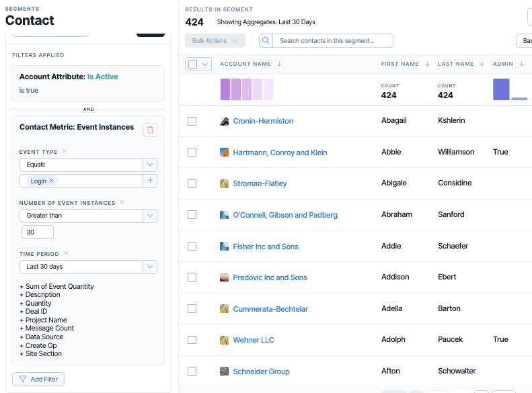Click the search magnifier icon
Viewport: 532px width, 393px height.
[266, 41]
